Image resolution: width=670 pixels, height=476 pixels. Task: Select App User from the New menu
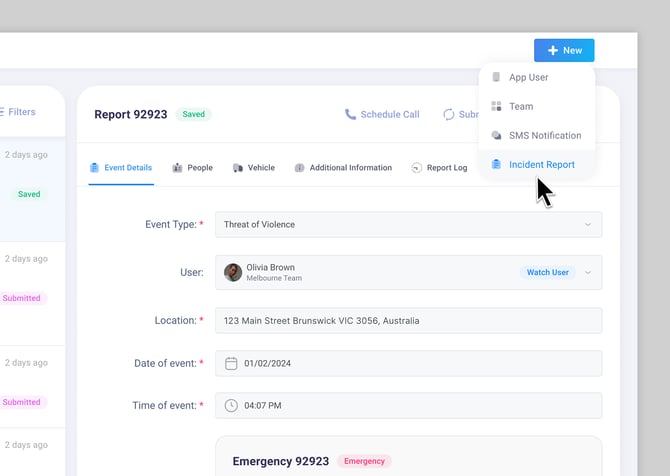537,77
